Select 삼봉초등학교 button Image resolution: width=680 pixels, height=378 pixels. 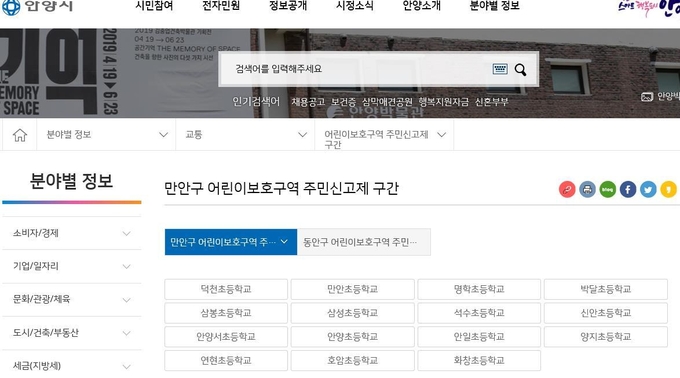pos(226,313)
